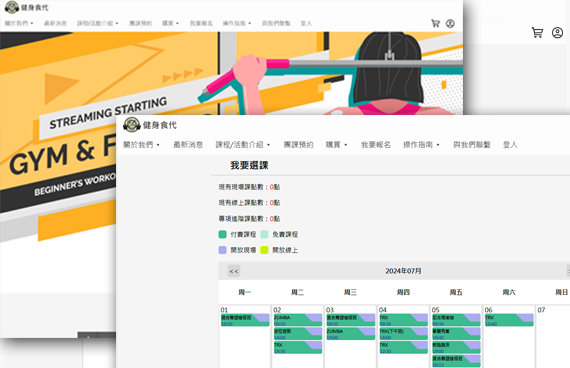
Task: Expand 課程/活動介紹 dropdown in the front window
Action: 242,145
